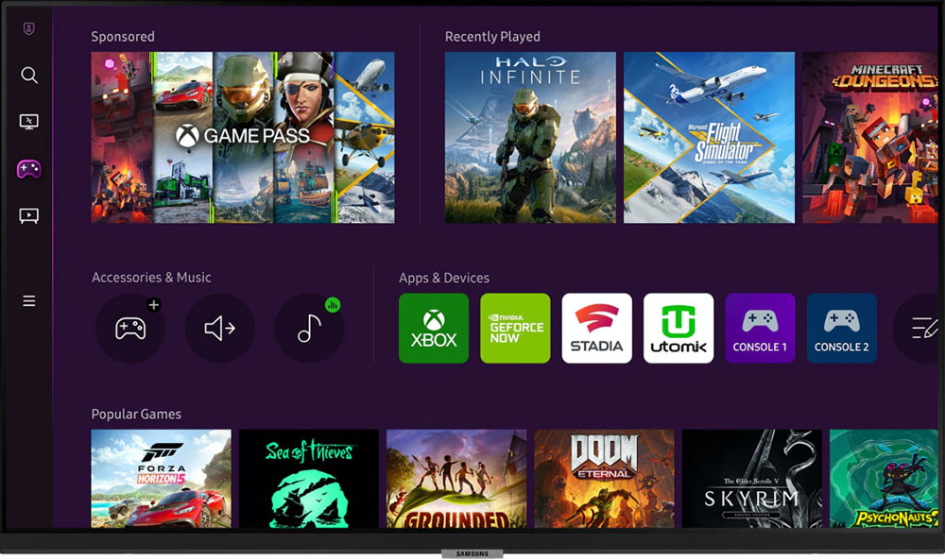Image resolution: width=945 pixels, height=560 pixels.
Task: Select the Console 2 device
Action: pos(842,329)
